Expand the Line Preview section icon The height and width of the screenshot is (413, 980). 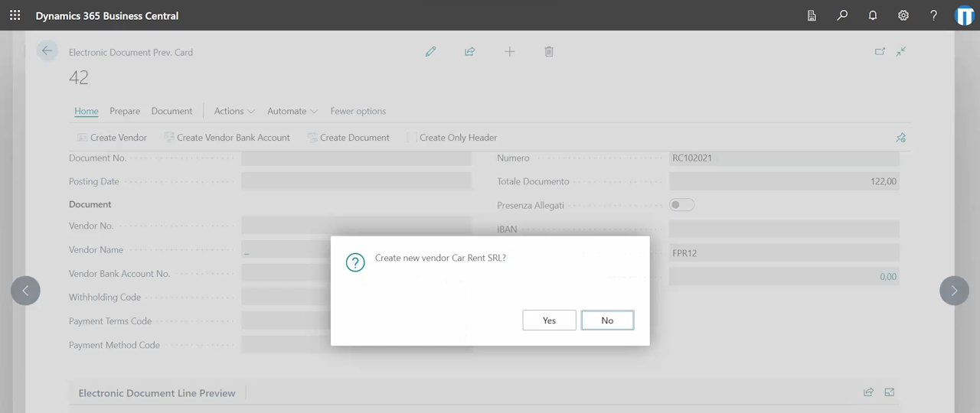(889, 392)
